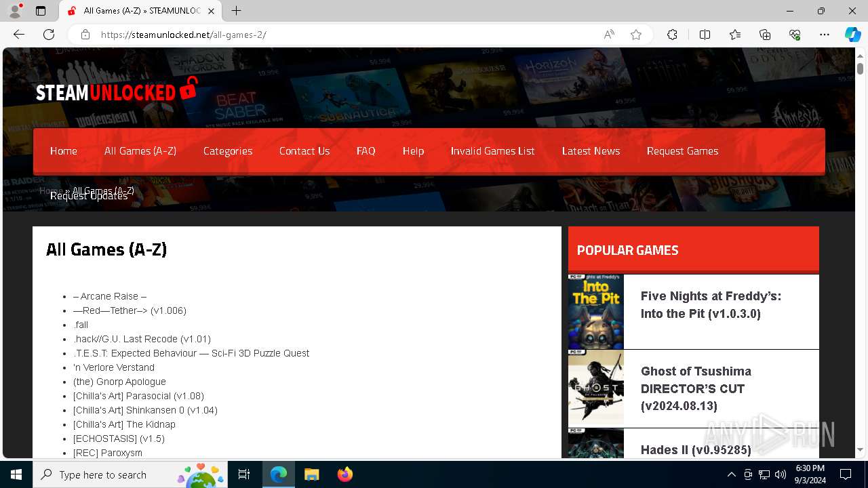
Task: Open the profile avatar icon
Action: [x=15, y=11]
